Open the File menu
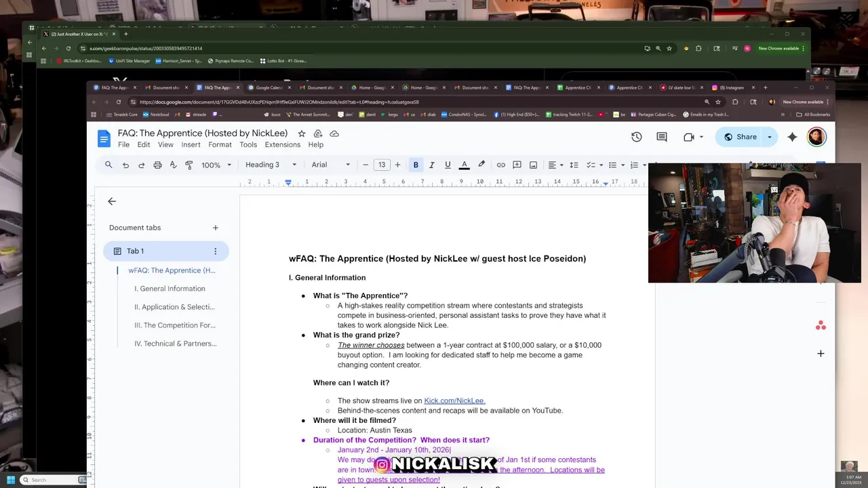This screenshot has height=488, width=868. pos(123,144)
